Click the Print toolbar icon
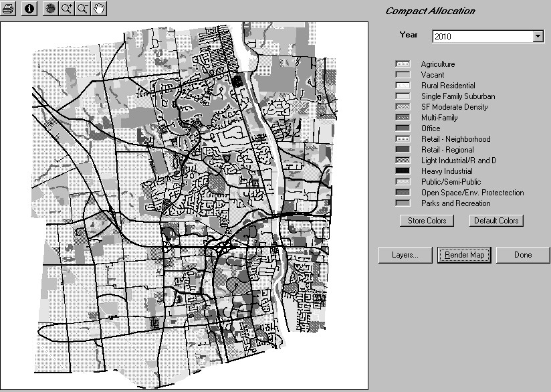The height and width of the screenshot is (392, 551). coord(8,8)
